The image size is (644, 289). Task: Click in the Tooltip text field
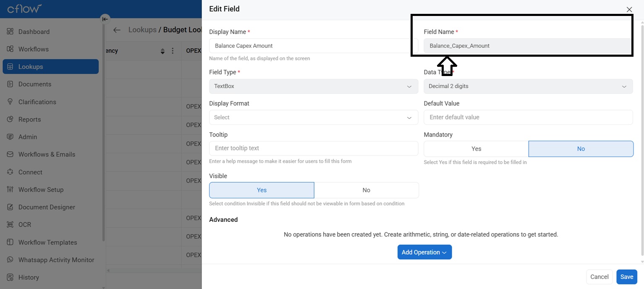click(313, 148)
